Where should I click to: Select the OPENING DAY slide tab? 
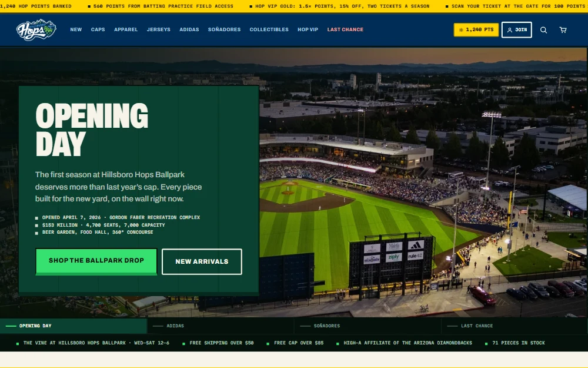[73, 326]
